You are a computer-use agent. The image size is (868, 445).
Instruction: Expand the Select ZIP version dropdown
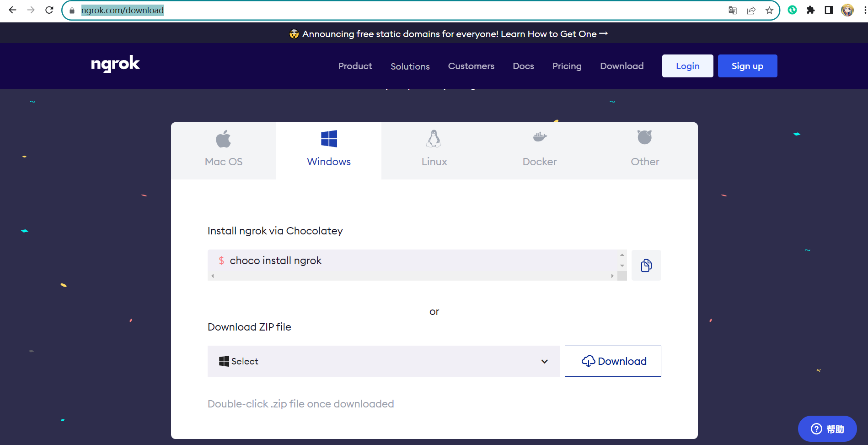tap(383, 361)
